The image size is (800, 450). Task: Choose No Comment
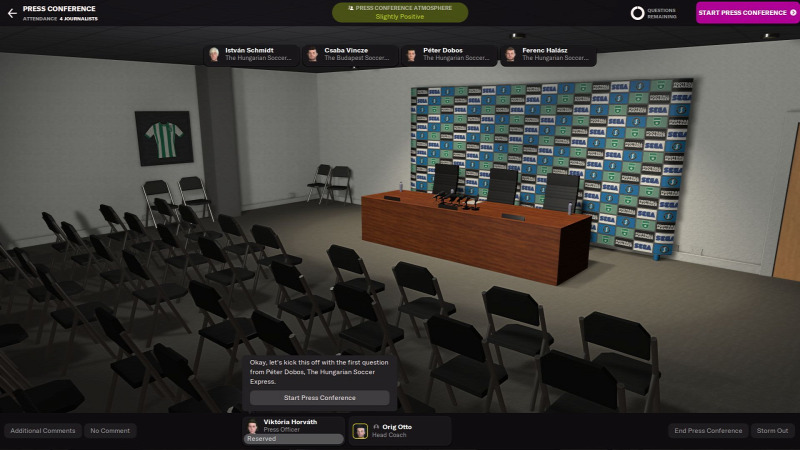pyautogui.click(x=110, y=431)
